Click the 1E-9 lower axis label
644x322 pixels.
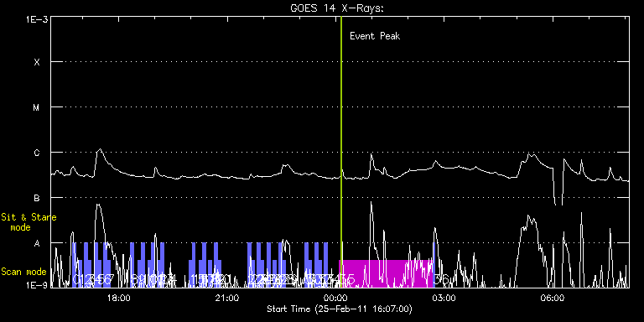click(x=37, y=284)
